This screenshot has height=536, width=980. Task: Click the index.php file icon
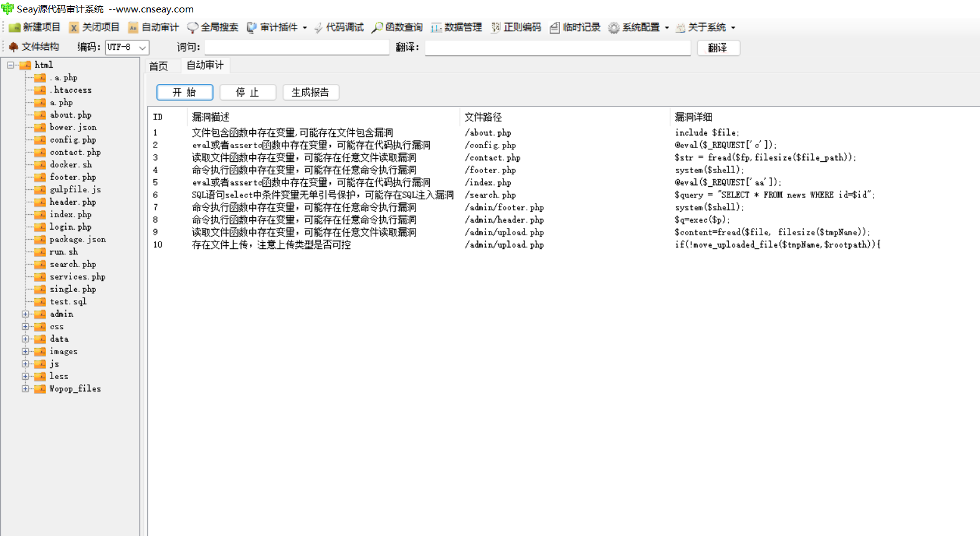pos(40,214)
